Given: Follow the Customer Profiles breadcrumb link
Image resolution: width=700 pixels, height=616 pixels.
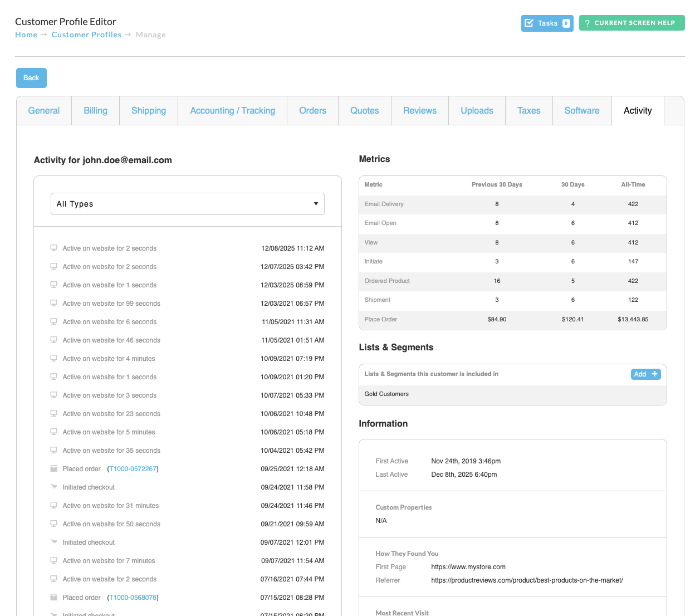Looking at the screenshot, I should [x=86, y=35].
